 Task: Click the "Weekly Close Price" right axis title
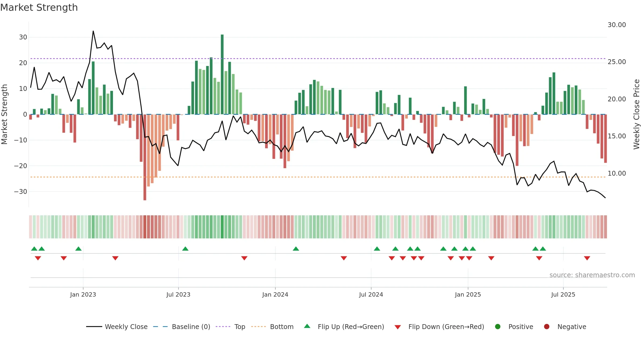636,114
